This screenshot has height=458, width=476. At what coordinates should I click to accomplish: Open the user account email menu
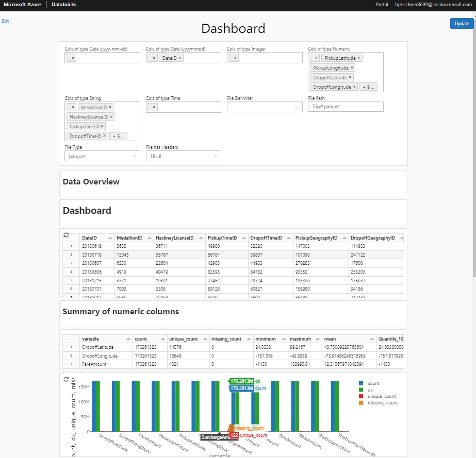[x=433, y=5]
